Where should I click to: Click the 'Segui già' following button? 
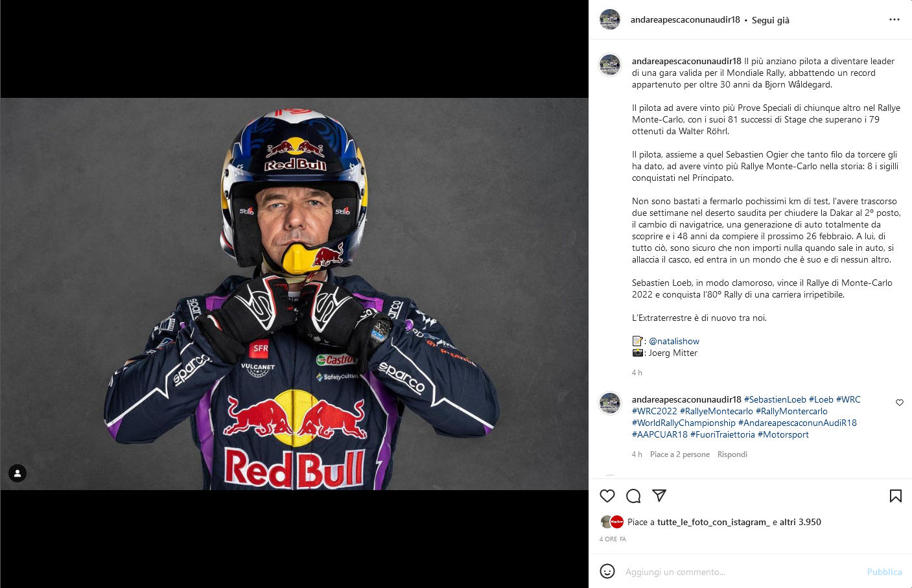pos(771,20)
